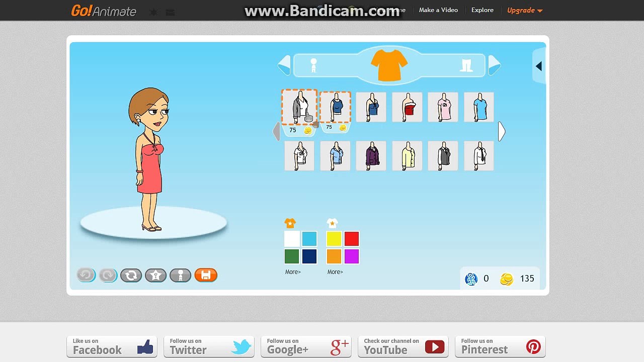Click the reset circular arrows button
The width and height of the screenshot is (644, 362).
click(x=131, y=275)
